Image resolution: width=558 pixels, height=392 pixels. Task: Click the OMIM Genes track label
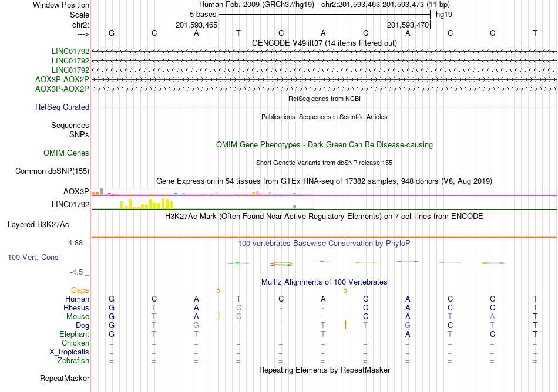pos(66,153)
